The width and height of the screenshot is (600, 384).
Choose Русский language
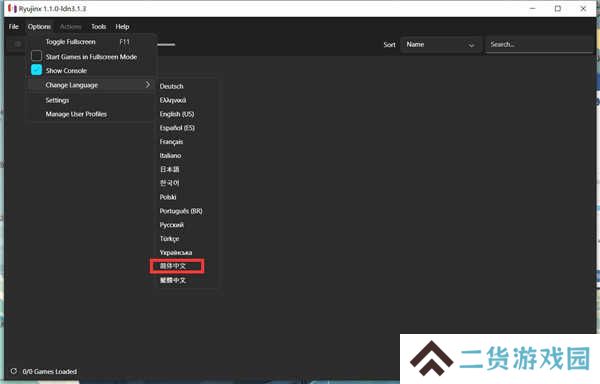point(171,225)
